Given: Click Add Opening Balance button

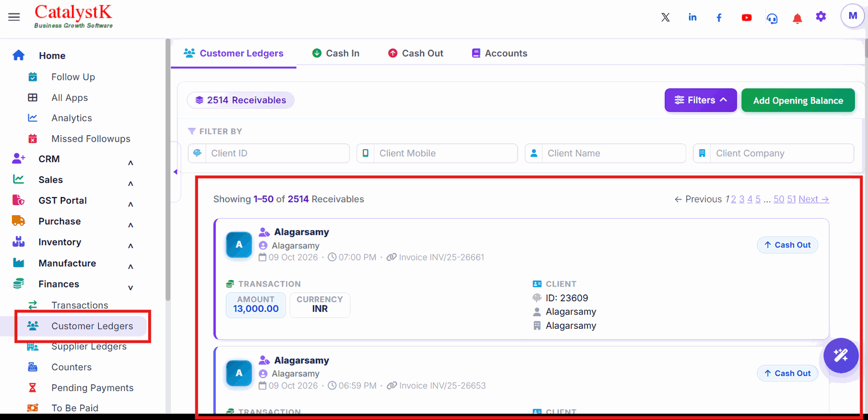Looking at the screenshot, I should [798, 100].
